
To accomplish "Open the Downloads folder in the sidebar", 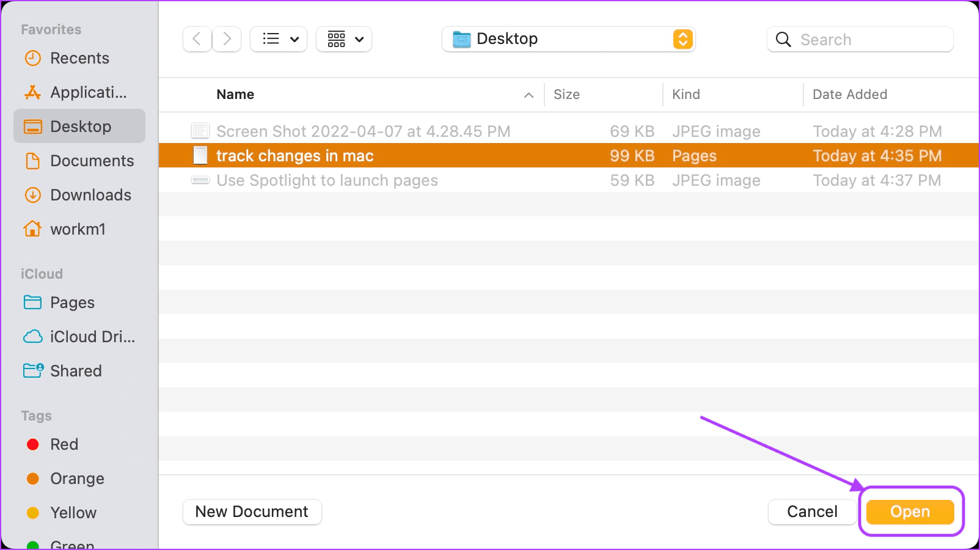I will (x=79, y=195).
